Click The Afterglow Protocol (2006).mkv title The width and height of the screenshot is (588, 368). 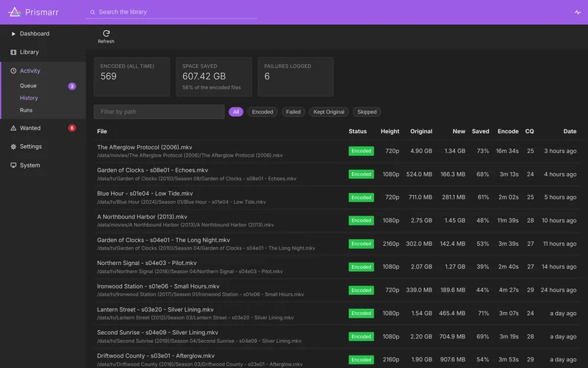tap(144, 147)
